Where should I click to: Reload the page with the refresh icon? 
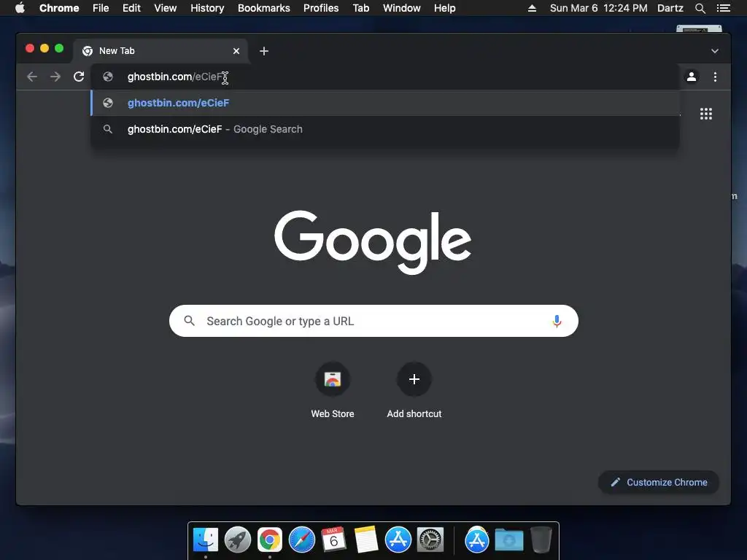pos(79,77)
